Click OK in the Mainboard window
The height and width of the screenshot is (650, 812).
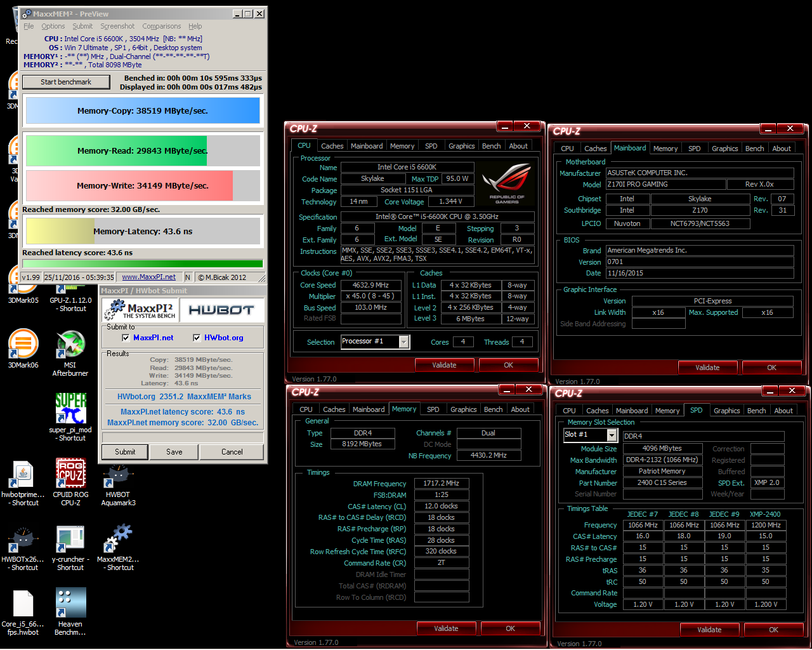(771, 368)
